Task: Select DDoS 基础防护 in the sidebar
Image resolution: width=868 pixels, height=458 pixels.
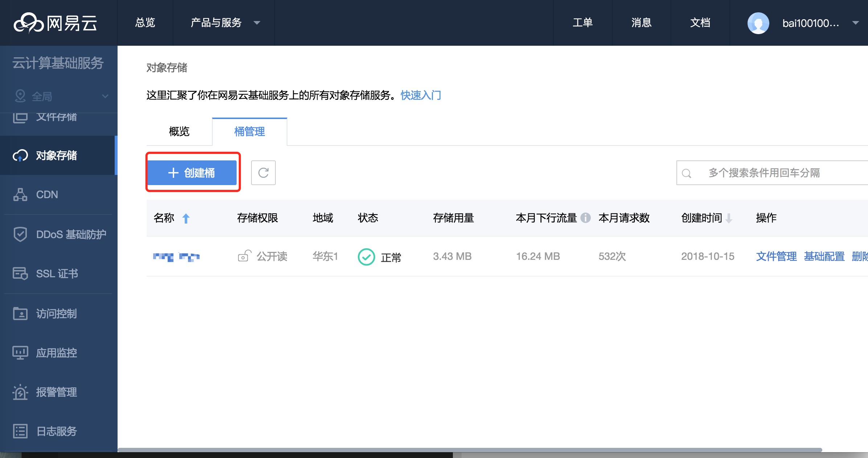Action: click(x=58, y=234)
